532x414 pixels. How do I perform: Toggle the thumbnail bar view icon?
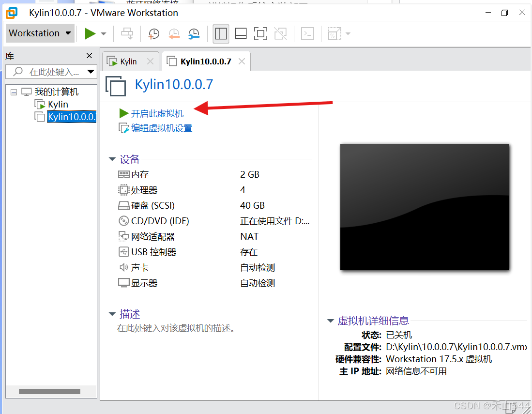(x=241, y=33)
